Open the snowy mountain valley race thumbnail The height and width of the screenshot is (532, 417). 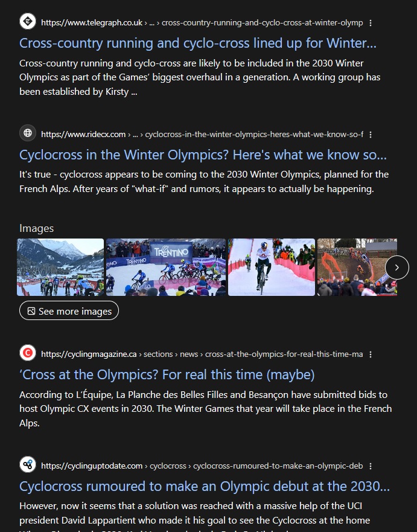[x=60, y=267]
